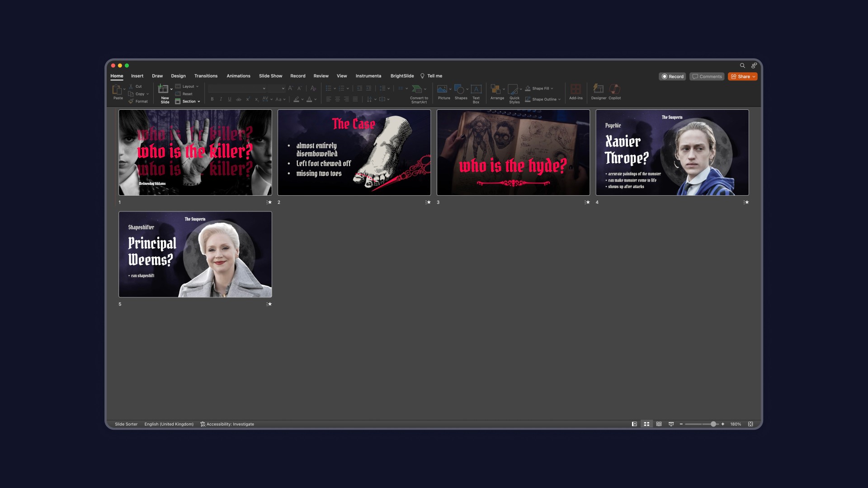Click the search magnifier icon
This screenshot has width=868, height=488.
tap(742, 66)
